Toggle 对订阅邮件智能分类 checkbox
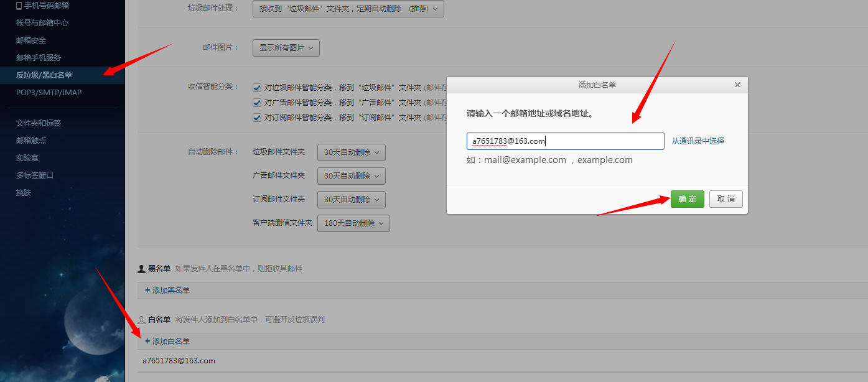Viewport: 868px width, 382px height. [x=257, y=118]
